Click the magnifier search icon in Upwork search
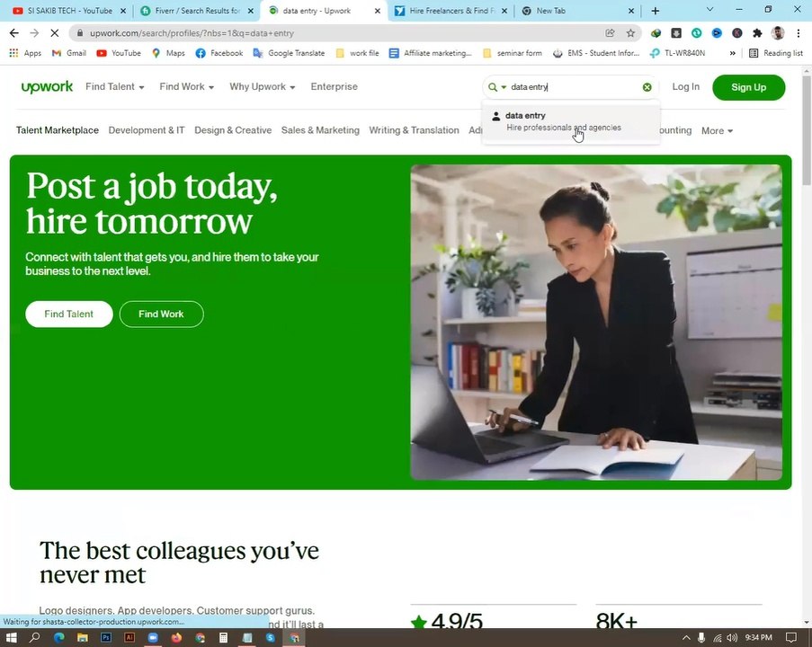The image size is (812, 647). (x=493, y=87)
